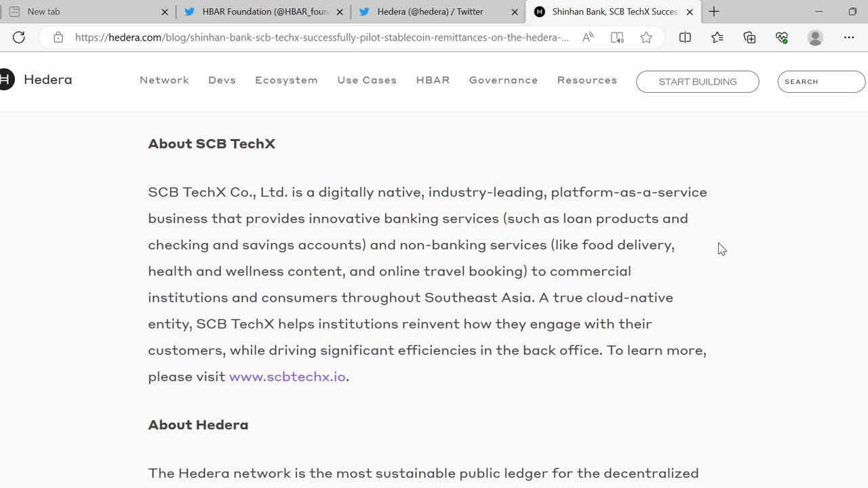
Task: Click the Hedera site name text
Action: coord(47,79)
